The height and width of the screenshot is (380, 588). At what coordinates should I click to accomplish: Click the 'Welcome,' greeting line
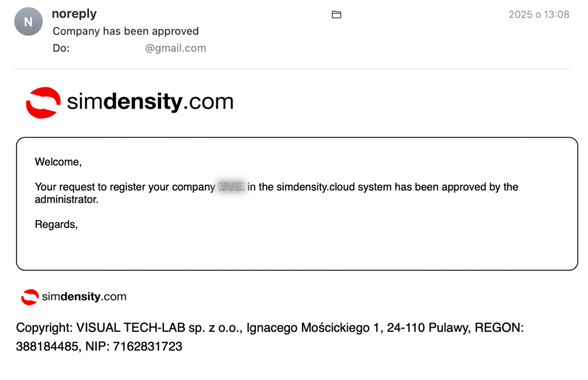(58, 162)
